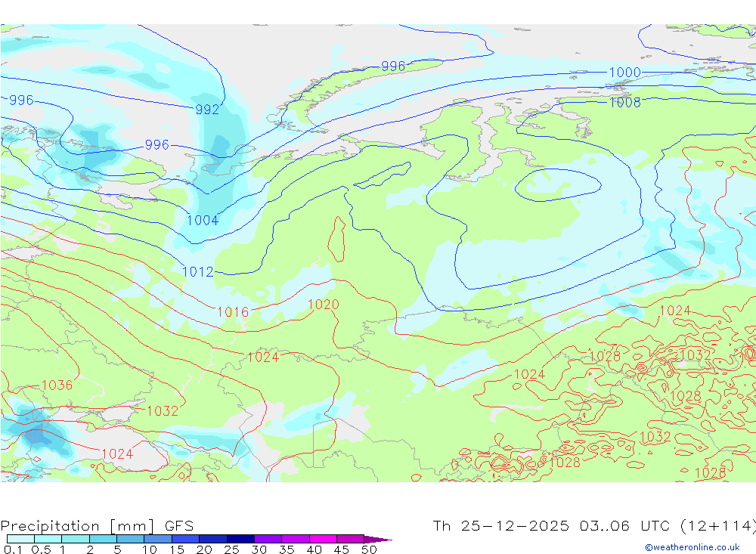Click the legend value '15'

(x=176, y=549)
